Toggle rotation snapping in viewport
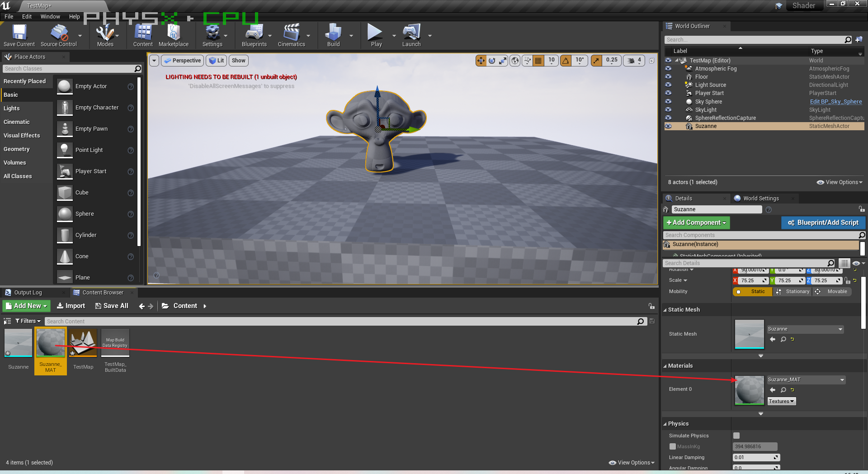 pyautogui.click(x=566, y=61)
